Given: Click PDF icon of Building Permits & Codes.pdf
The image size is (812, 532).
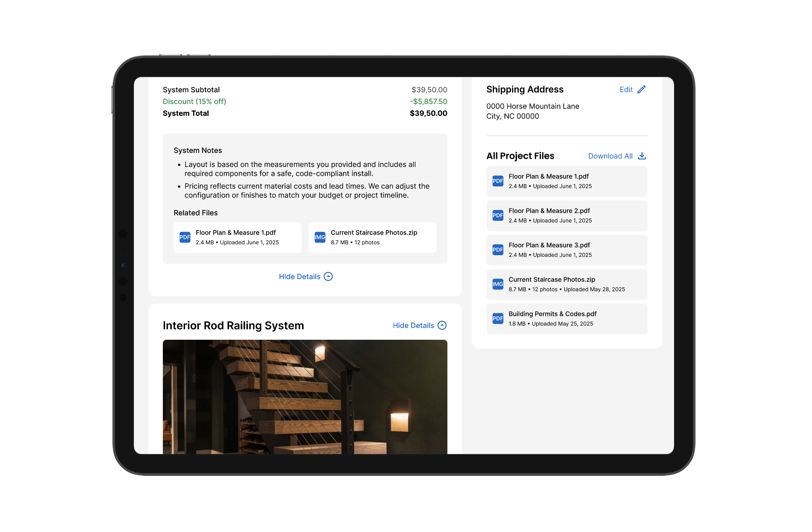Looking at the screenshot, I should click(x=498, y=318).
